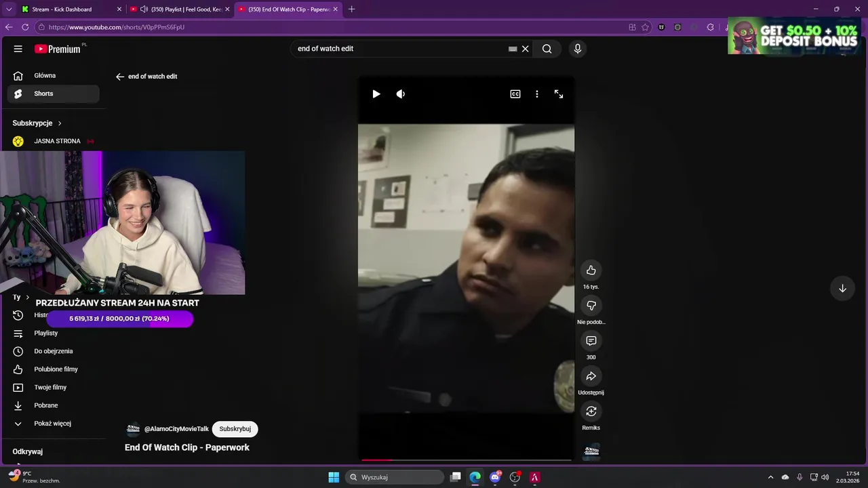Like the Short with thumbs up
The height and width of the screenshot is (488, 868).
tap(591, 270)
